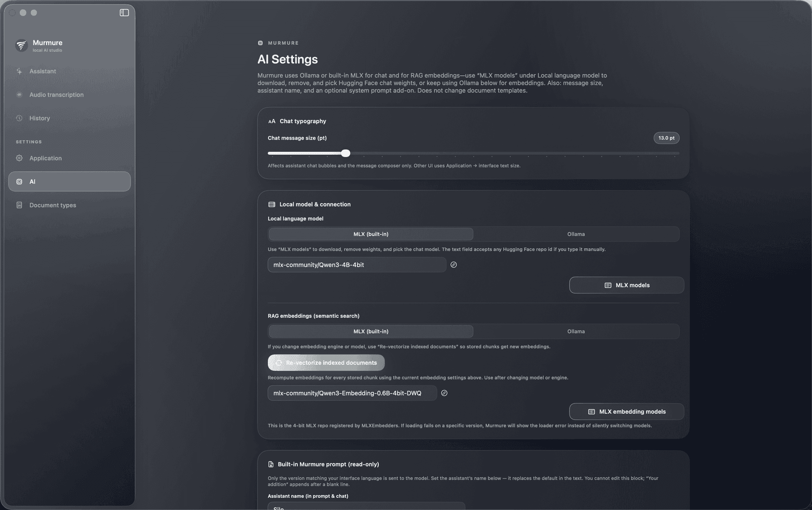This screenshot has height=510, width=812.
Task: Click the mlx-community/Qwen3-4B-4bit text field
Action: (x=357, y=265)
